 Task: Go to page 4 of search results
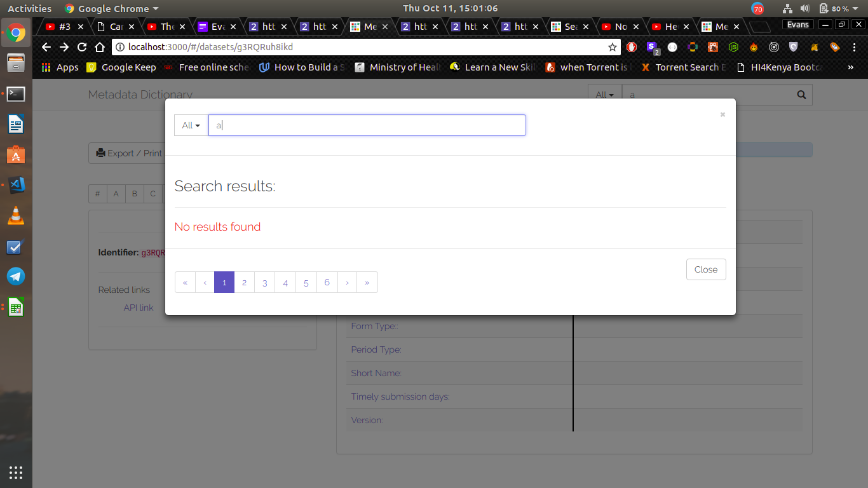[285, 282]
